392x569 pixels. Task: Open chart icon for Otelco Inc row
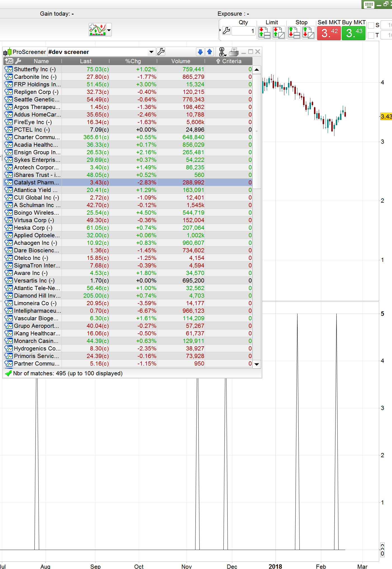[x=9, y=258]
